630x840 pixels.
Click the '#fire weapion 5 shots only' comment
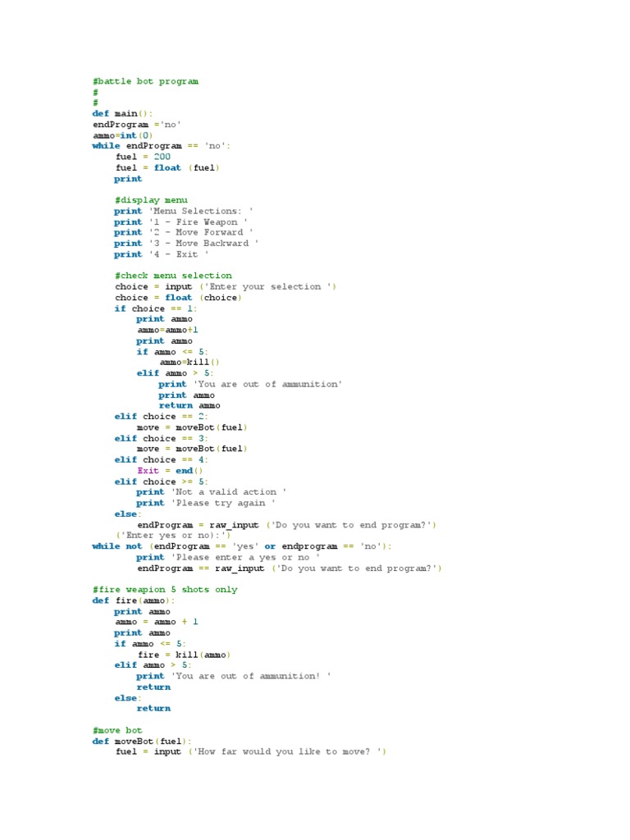tap(165, 589)
